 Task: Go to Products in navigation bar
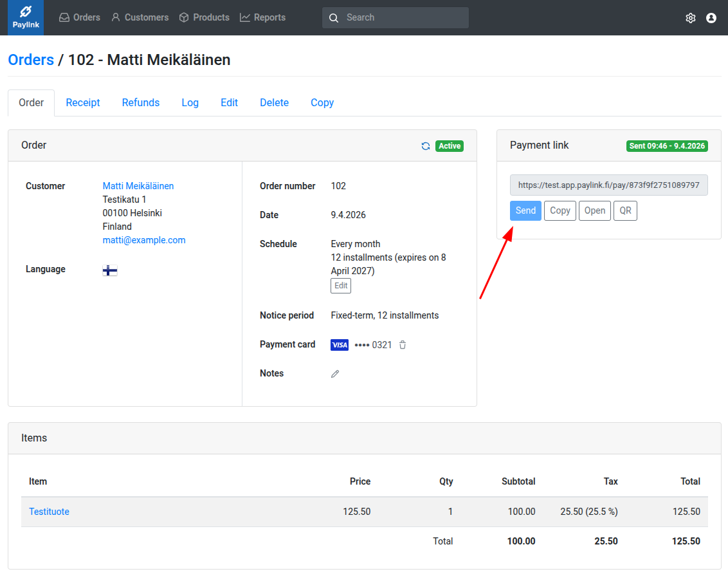[x=204, y=17]
